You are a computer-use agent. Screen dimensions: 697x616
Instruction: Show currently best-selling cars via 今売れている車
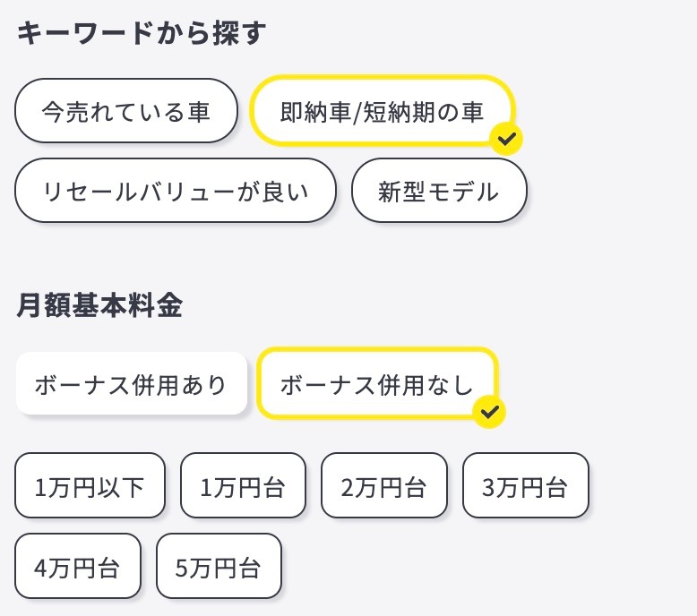coord(126,112)
